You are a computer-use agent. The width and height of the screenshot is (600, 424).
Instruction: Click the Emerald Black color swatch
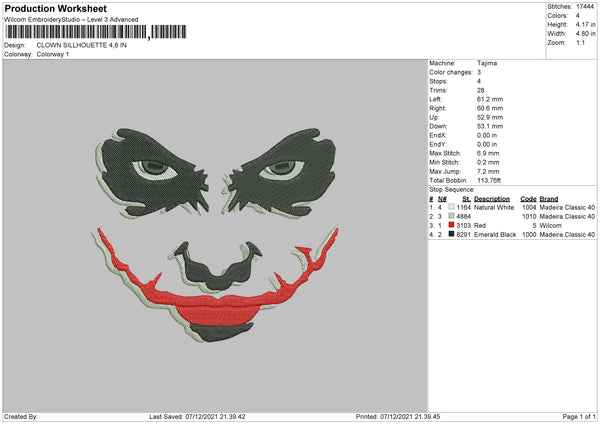451,234
